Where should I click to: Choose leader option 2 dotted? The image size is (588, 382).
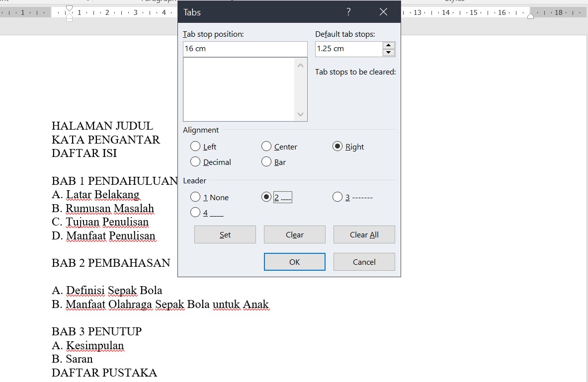click(x=266, y=197)
